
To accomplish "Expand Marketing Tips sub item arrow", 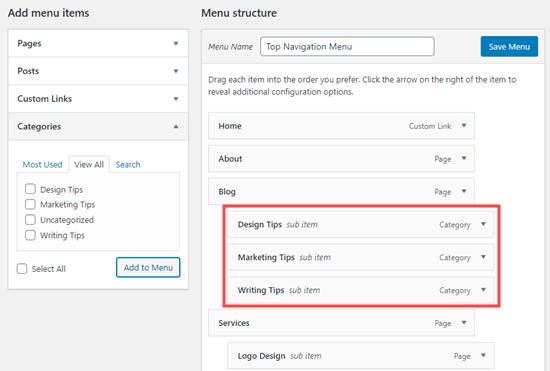I will [x=483, y=257].
